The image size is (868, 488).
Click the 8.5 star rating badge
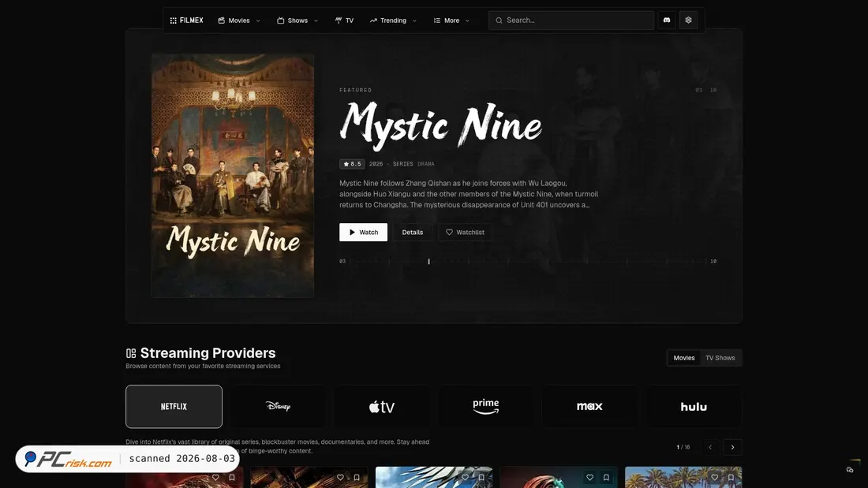click(x=352, y=164)
